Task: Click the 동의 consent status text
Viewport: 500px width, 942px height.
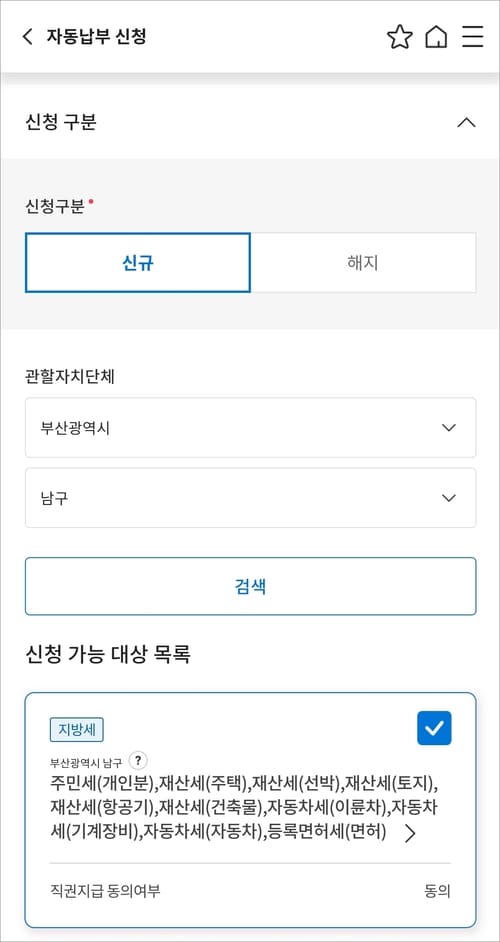Action: coord(438,891)
